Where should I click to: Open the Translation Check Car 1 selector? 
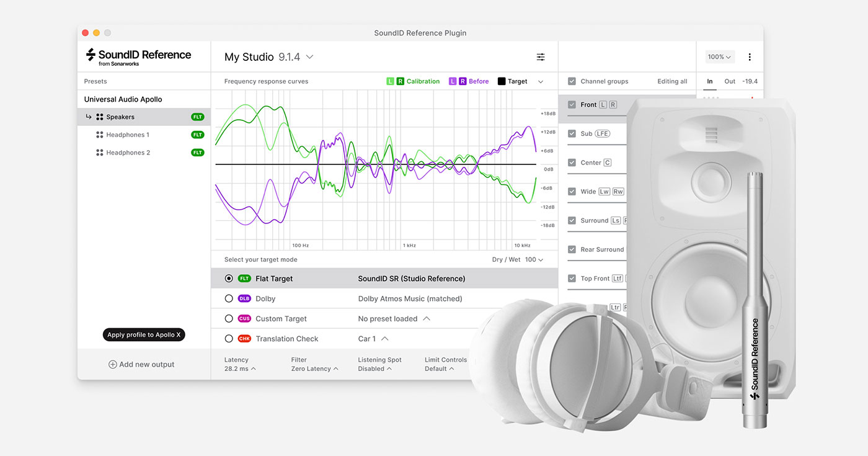[x=373, y=339]
